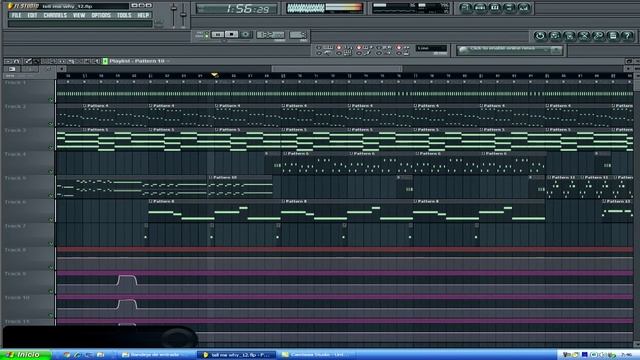Click the orange playback position marker
The height and width of the screenshot is (360, 640).
(x=215, y=75)
